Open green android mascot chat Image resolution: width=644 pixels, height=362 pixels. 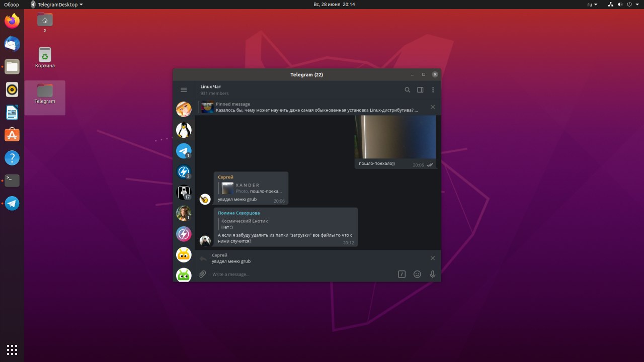(x=184, y=275)
